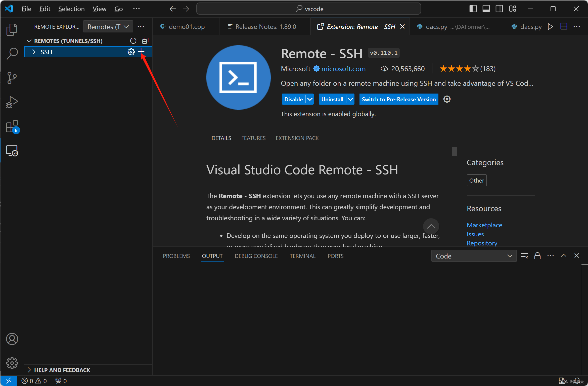
Task: Open the File menu
Action: [26, 9]
